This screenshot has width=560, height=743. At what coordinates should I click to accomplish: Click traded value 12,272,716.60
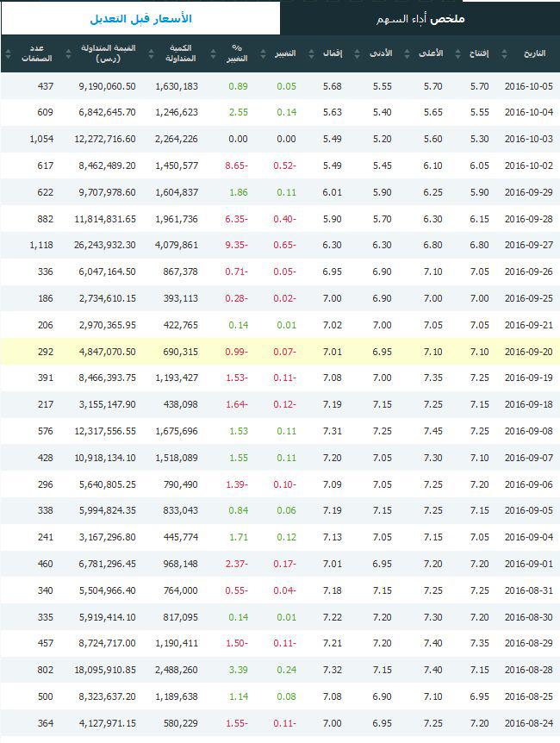point(105,139)
